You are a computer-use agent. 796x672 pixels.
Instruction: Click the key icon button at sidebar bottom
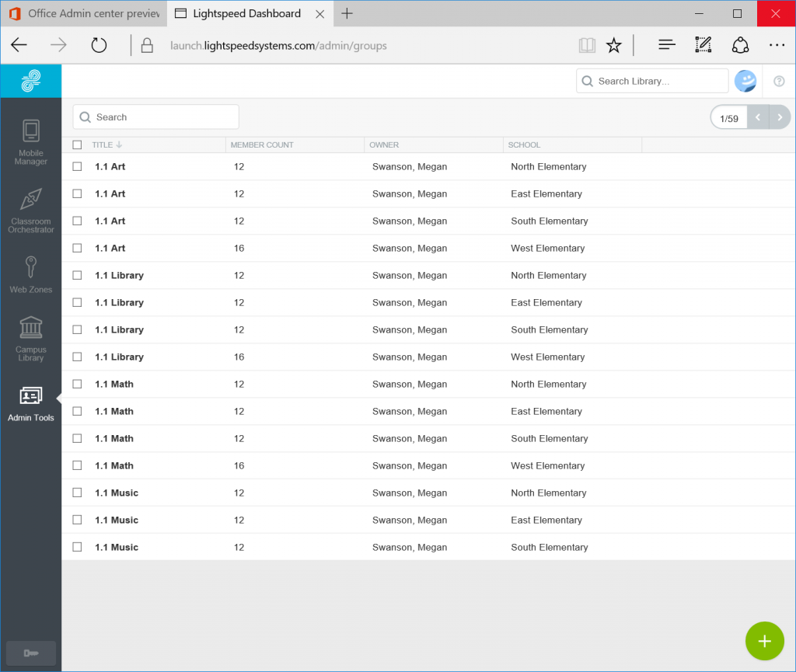(31, 653)
